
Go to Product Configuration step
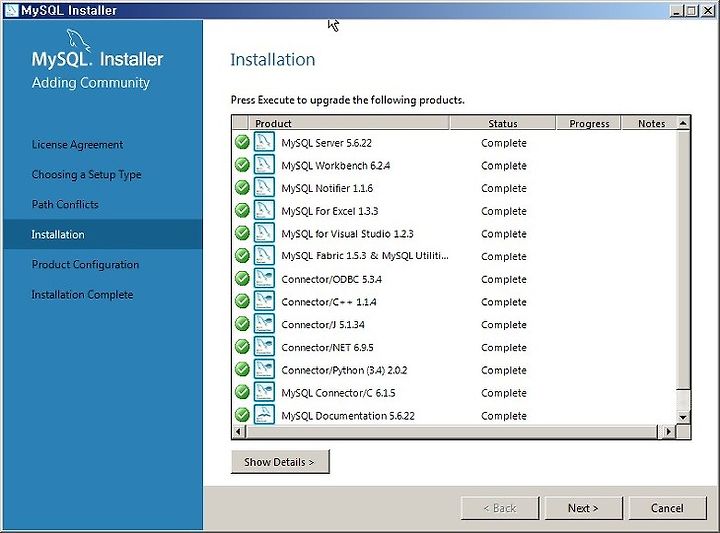(85, 265)
